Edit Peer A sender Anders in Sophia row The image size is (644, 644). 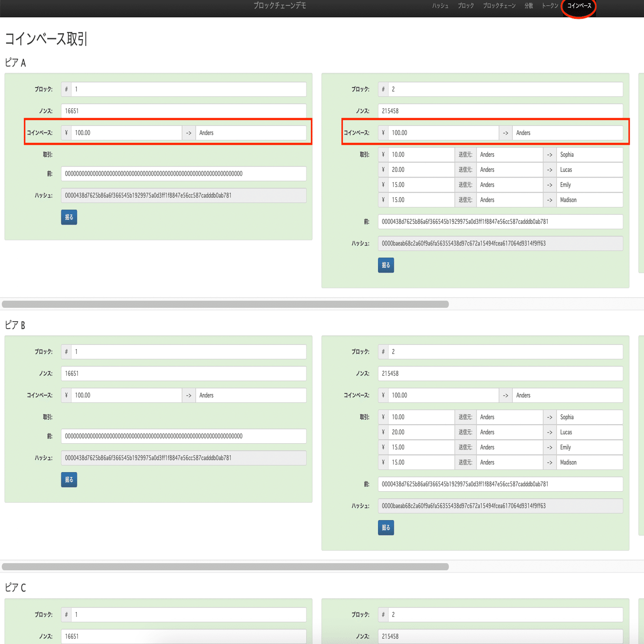pyautogui.click(x=510, y=155)
